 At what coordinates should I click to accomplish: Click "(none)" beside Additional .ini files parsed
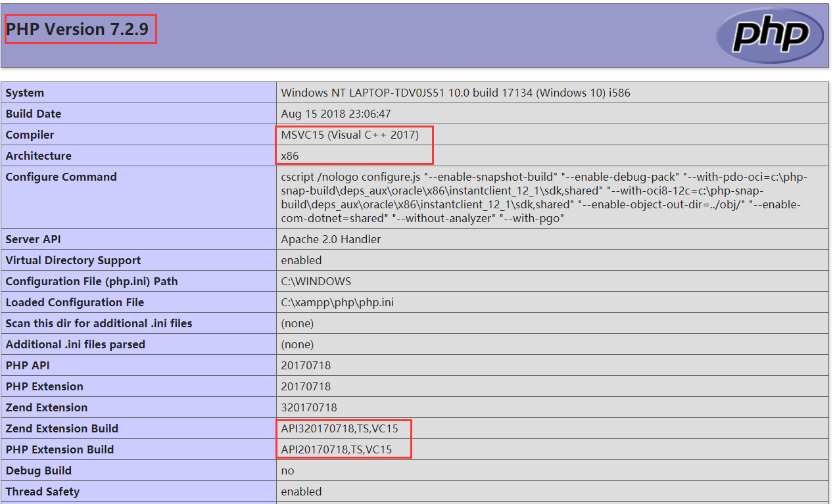(297, 344)
